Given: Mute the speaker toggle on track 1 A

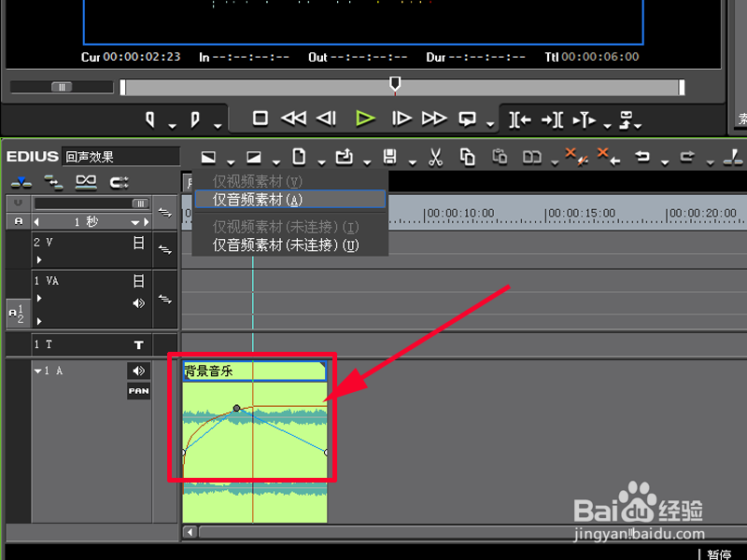Looking at the screenshot, I should pyautogui.click(x=138, y=369).
